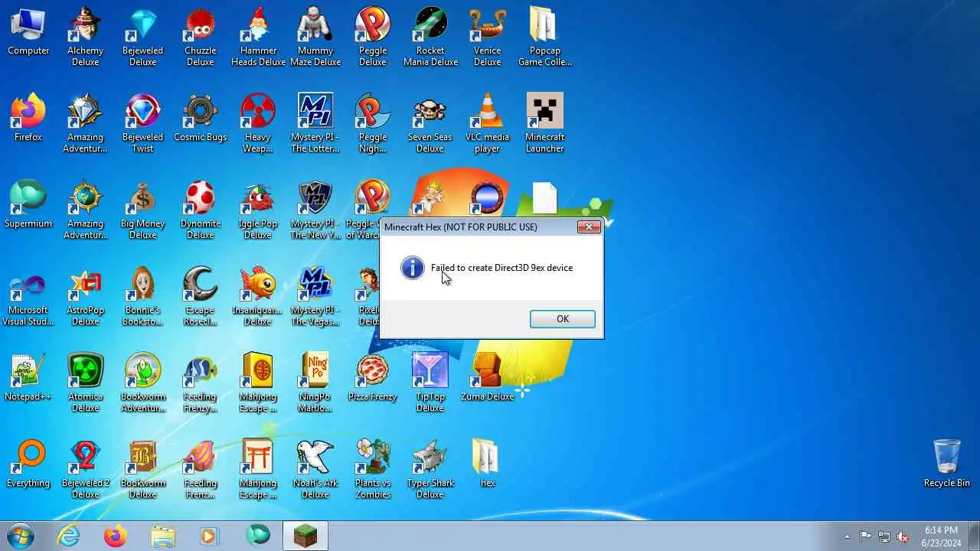Viewport: 980px width, 551px height.
Task: Select the Typer Shark Deluxe shortcut
Action: pos(430,469)
